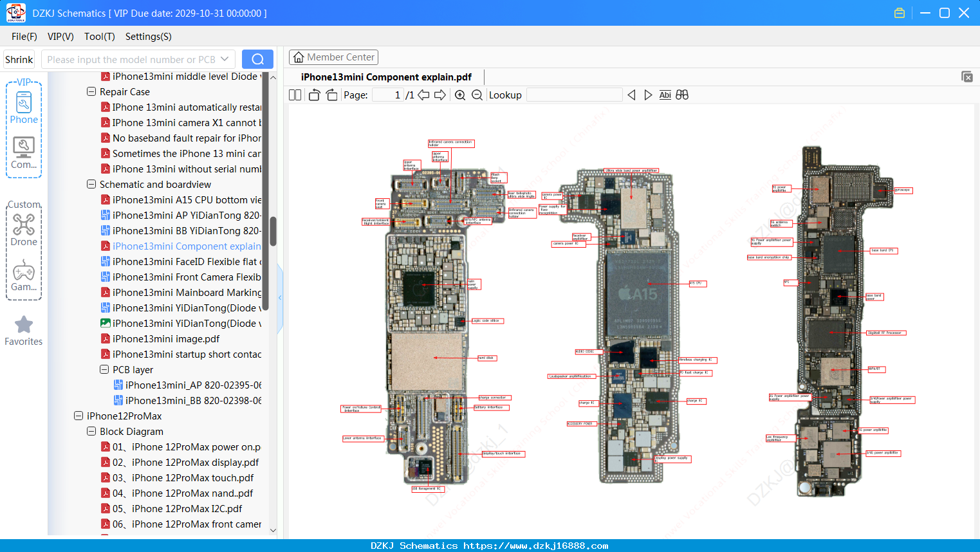Viewport: 980px width, 552px height.
Task: Open Tool(T) menu
Action: (100, 37)
